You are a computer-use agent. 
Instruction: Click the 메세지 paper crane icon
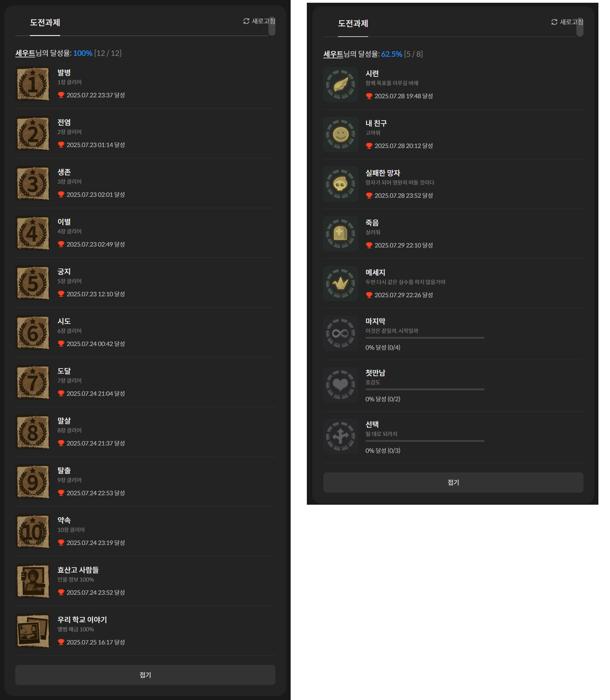(x=341, y=283)
